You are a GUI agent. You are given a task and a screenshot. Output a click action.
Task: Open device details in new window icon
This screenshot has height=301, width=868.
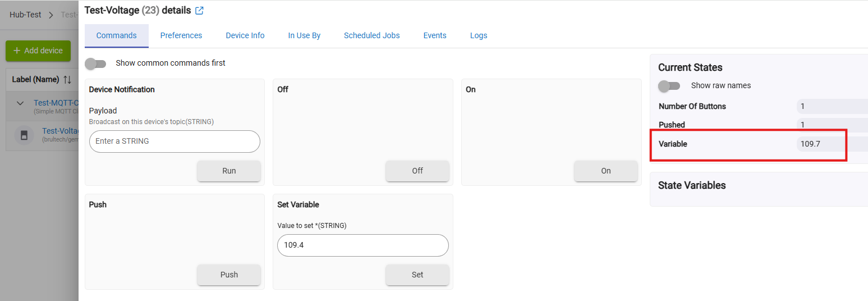pyautogui.click(x=199, y=11)
